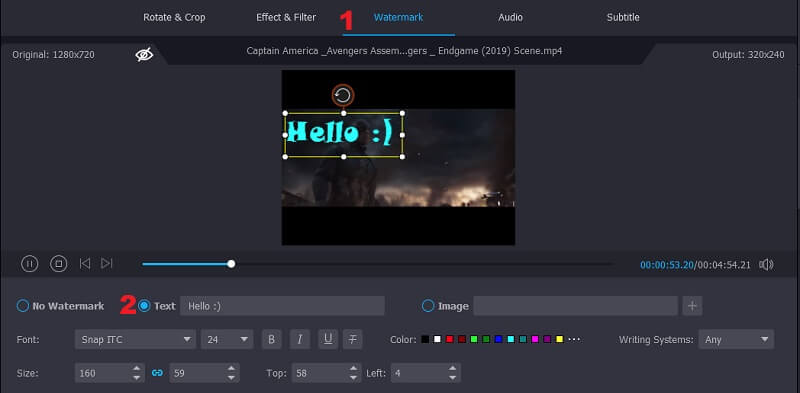800x393 pixels.
Task: Pick the purple color swatch
Action: 547,339
